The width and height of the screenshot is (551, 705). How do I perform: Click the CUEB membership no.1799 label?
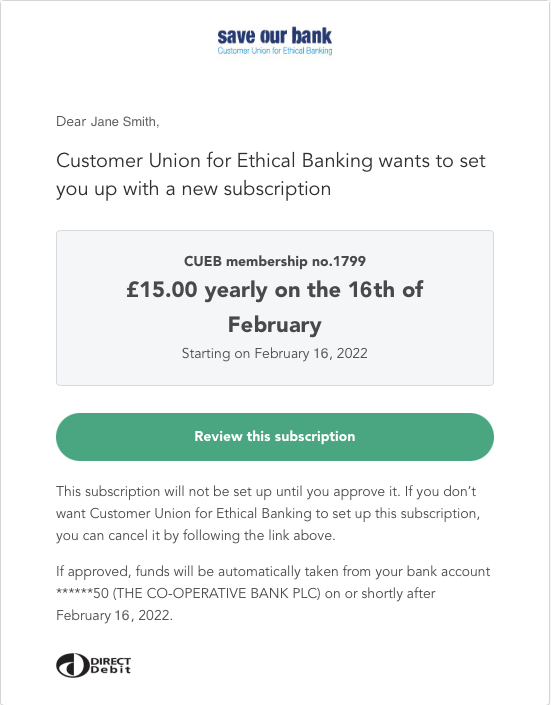click(x=275, y=261)
